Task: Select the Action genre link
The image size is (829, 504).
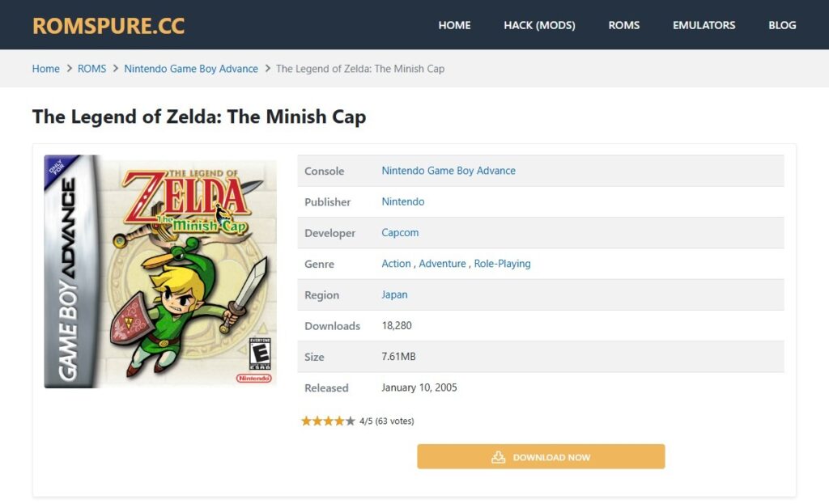Action: tap(396, 264)
